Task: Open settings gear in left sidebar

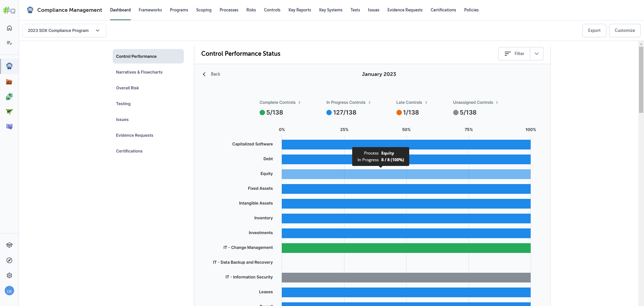Action: [9, 275]
